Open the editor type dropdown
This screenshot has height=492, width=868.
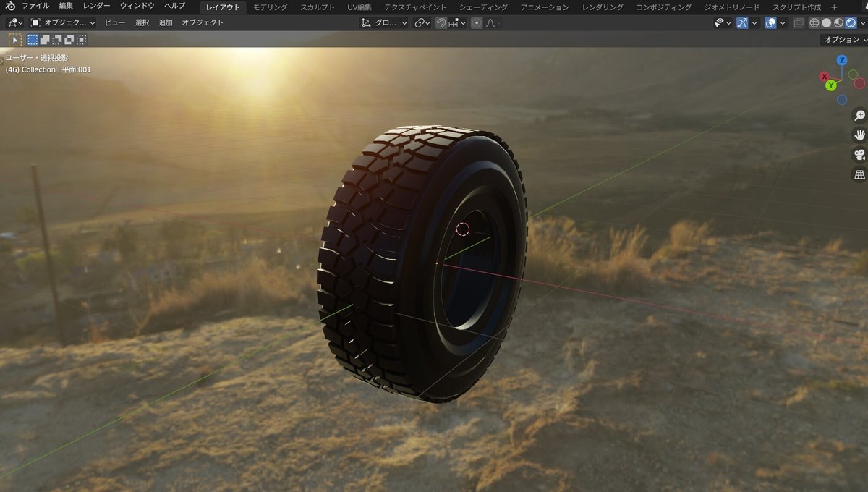pyautogui.click(x=14, y=22)
